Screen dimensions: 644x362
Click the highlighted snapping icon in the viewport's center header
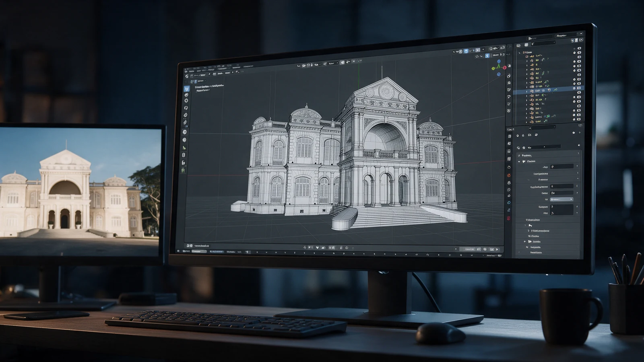[x=343, y=62]
